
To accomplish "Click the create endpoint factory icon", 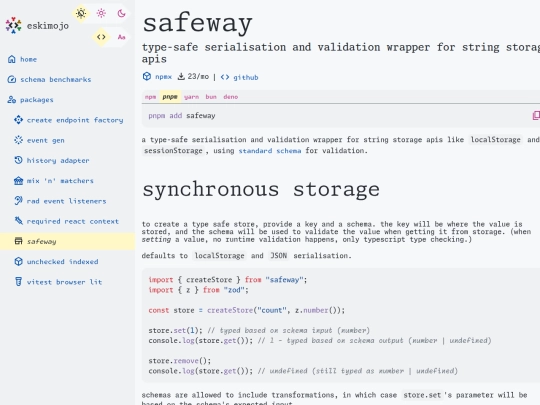I will (x=18, y=120).
